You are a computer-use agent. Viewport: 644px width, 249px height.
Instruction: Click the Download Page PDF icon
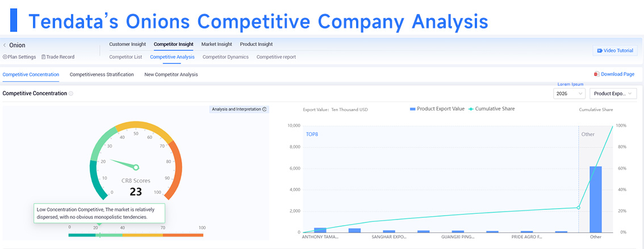pyautogui.click(x=596, y=74)
